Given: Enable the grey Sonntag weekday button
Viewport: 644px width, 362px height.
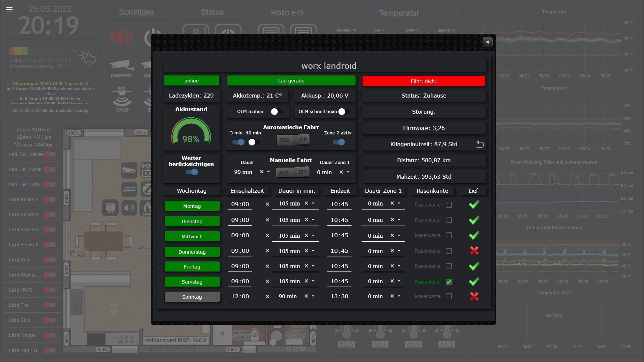Looking at the screenshot, I should 192,297.
